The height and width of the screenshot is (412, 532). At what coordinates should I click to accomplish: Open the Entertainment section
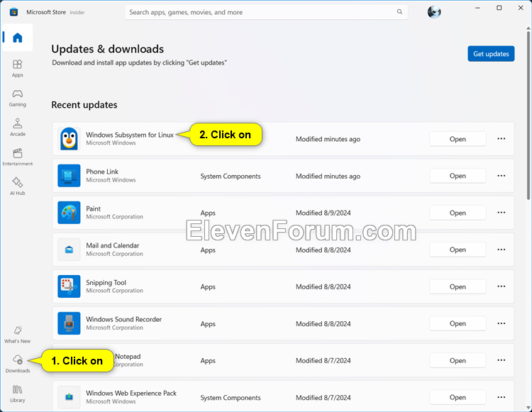point(17,157)
